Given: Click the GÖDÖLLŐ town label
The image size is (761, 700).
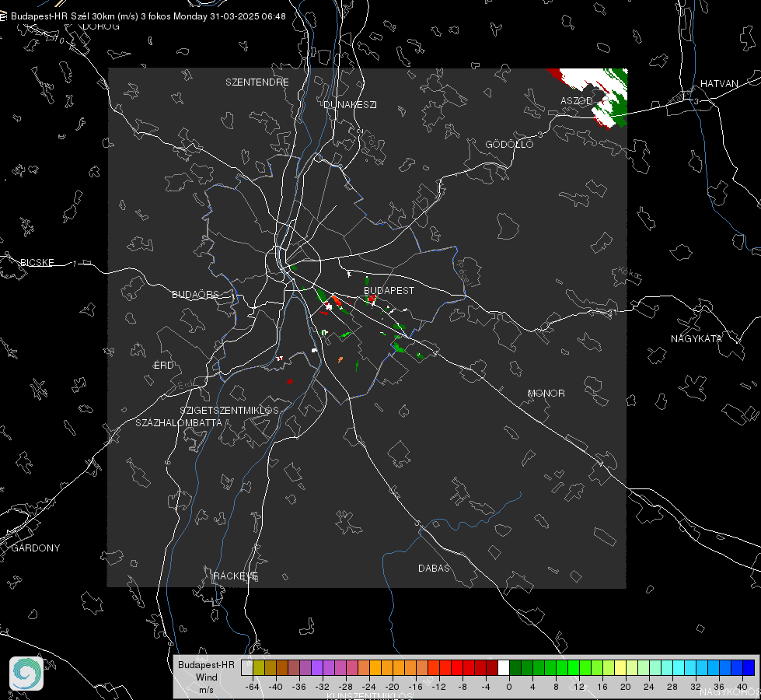Looking at the screenshot, I should tap(509, 144).
